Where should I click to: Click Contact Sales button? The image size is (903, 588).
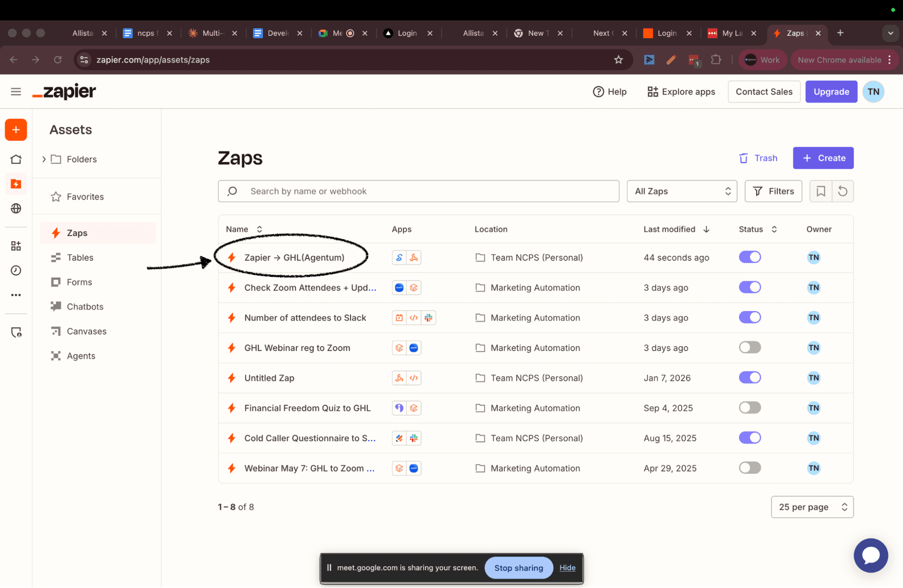tap(764, 92)
